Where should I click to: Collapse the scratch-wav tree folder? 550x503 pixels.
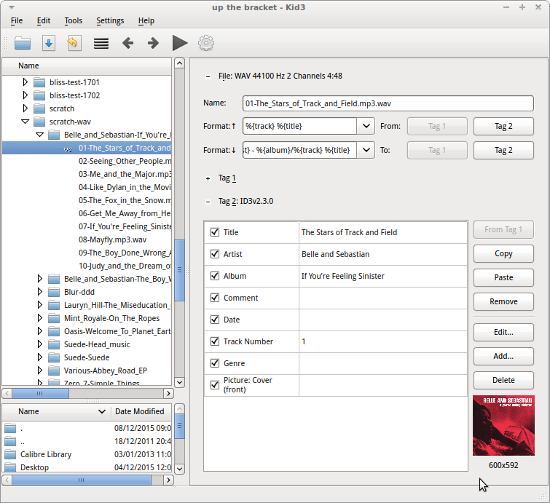coord(25,121)
